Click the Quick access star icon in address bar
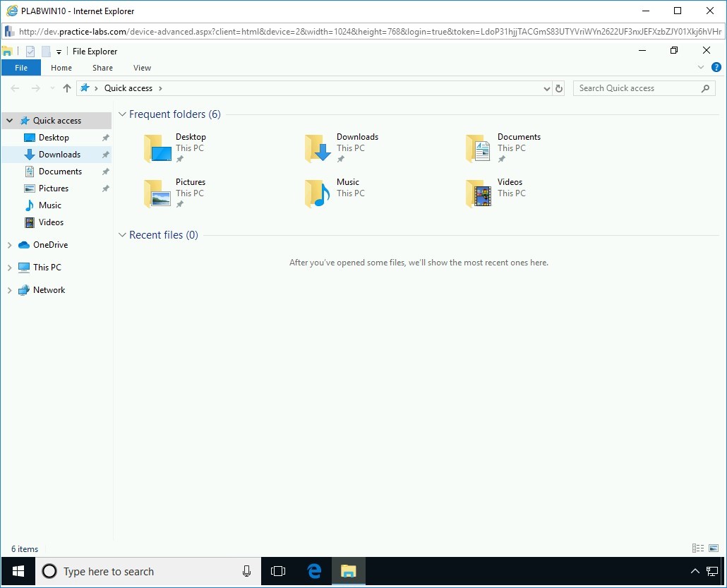 coord(87,88)
